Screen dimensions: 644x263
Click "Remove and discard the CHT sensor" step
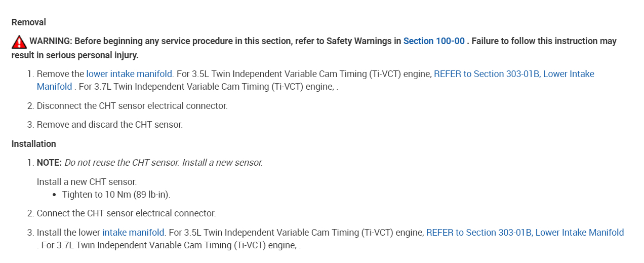click(109, 124)
